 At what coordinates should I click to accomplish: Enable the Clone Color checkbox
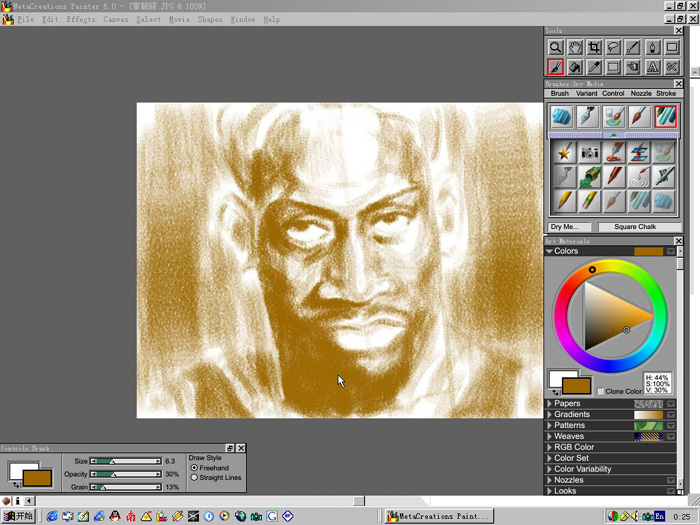tap(600, 391)
